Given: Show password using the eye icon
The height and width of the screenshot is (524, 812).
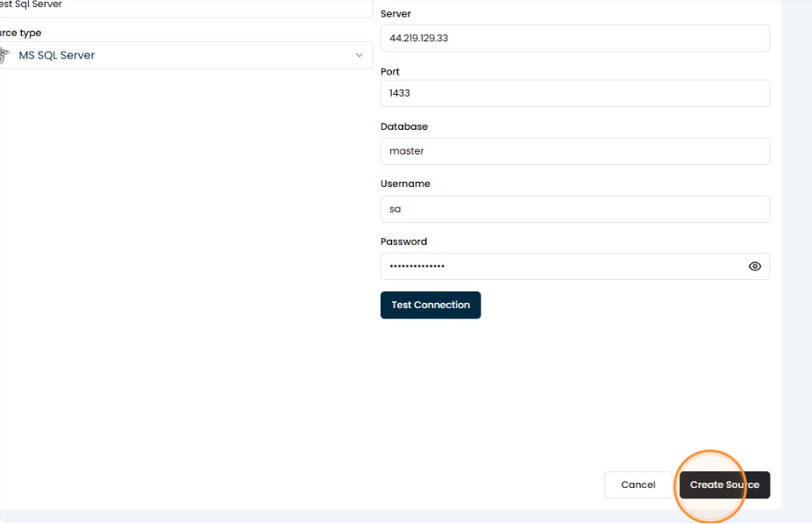Looking at the screenshot, I should tap(754, 267).
